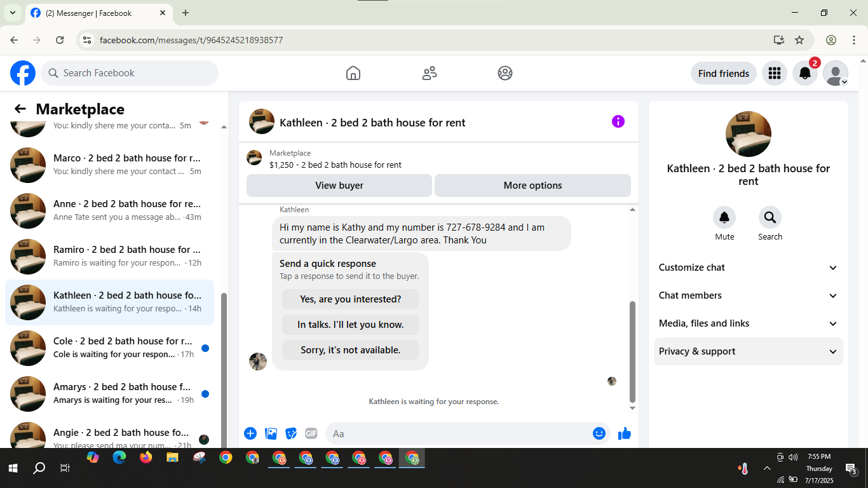Open the account profile avatar menu
The height and width of the screenshot is (488, 868).
[836, 73]
